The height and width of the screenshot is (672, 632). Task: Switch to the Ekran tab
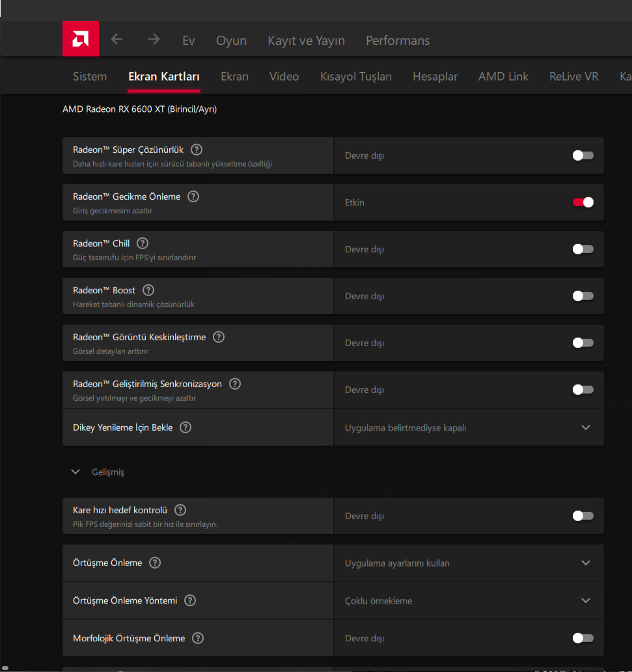234,76
